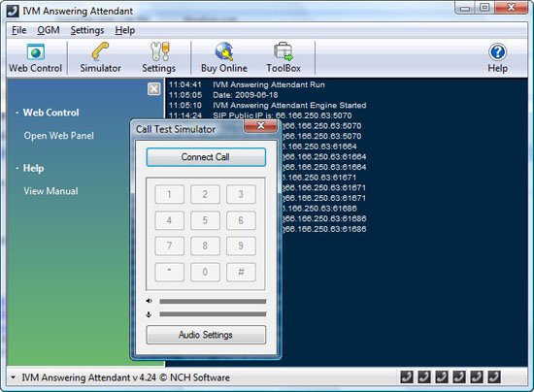
Task: Open Audio Settings in simulator
Action: coord(206,335)
